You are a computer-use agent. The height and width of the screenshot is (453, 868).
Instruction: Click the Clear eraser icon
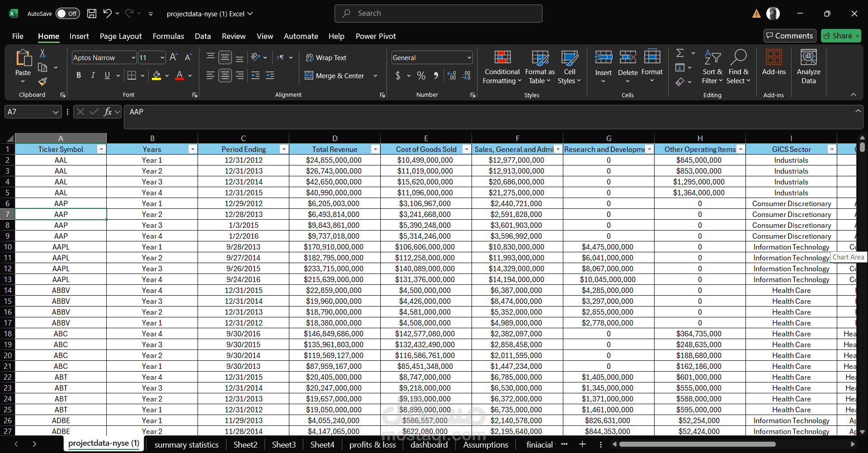pyautogui.click(x=680, y=82)
